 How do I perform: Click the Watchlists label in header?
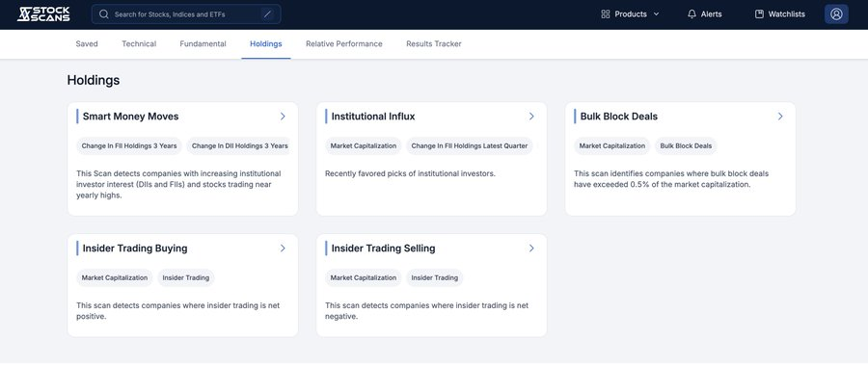(787, 14)
